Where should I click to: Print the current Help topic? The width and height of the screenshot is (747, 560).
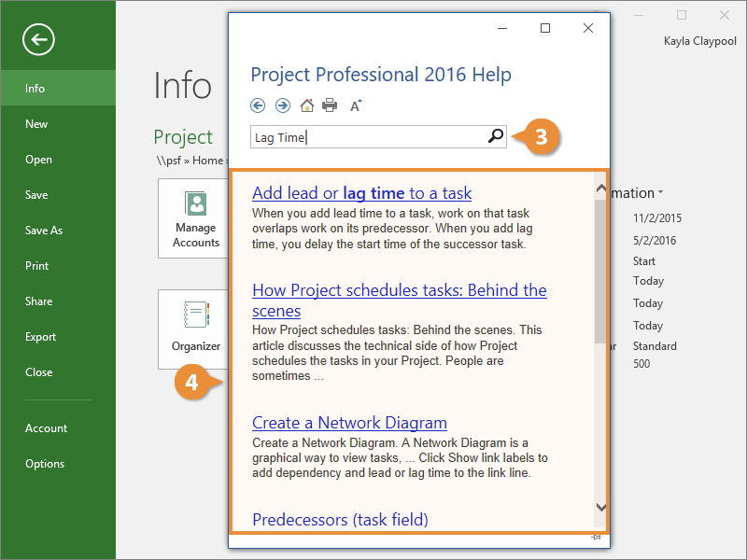point(330,105)
